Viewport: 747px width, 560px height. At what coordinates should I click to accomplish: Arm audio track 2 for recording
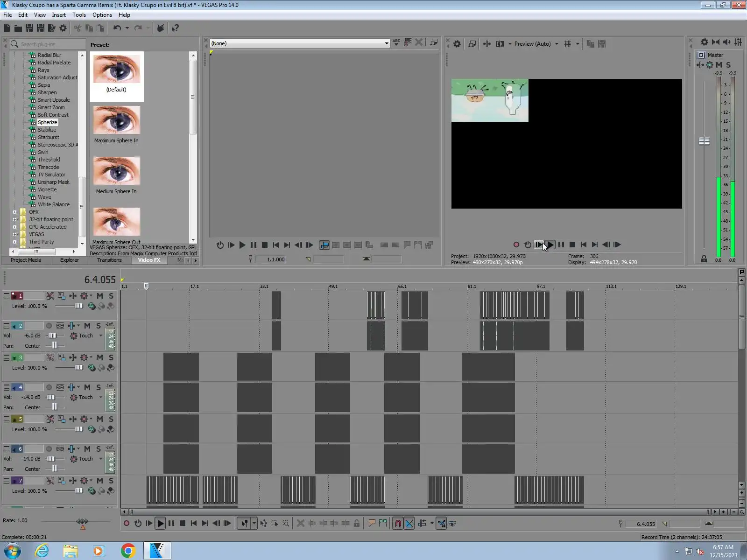(49, 326)
